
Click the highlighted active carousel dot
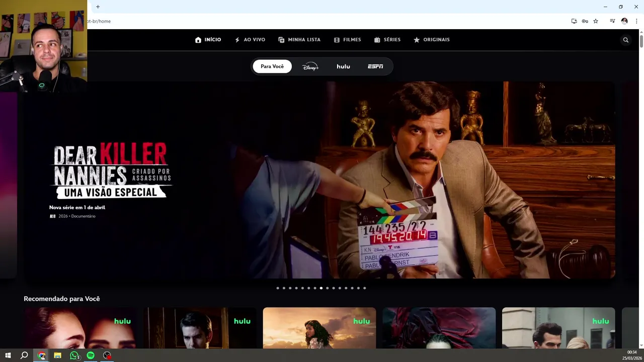[x=321, y=288]
